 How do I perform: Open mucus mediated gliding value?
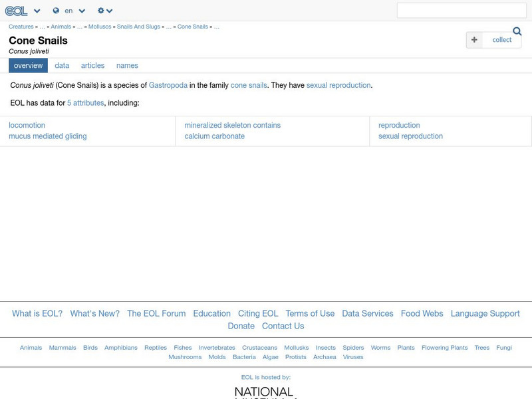(48, 136)
